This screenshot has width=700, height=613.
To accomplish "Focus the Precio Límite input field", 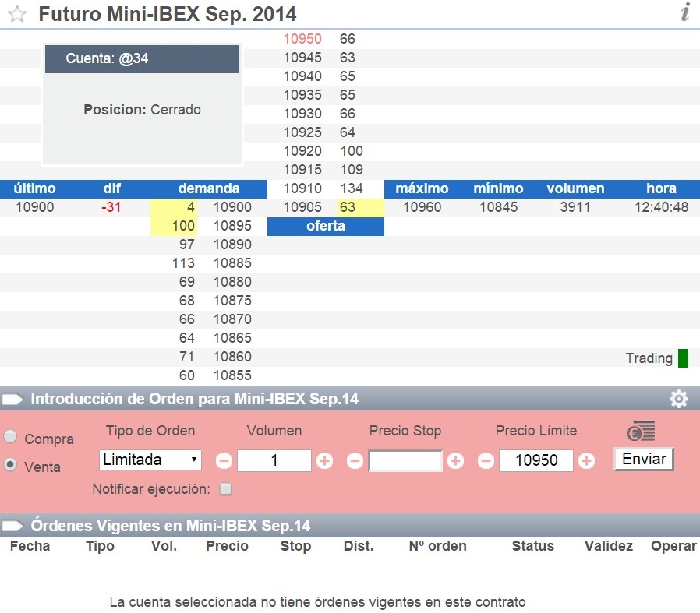I will coord(536,460).
